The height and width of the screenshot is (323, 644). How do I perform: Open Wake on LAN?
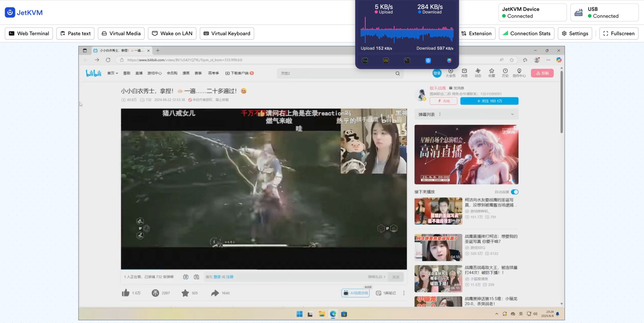click(172, 34)
